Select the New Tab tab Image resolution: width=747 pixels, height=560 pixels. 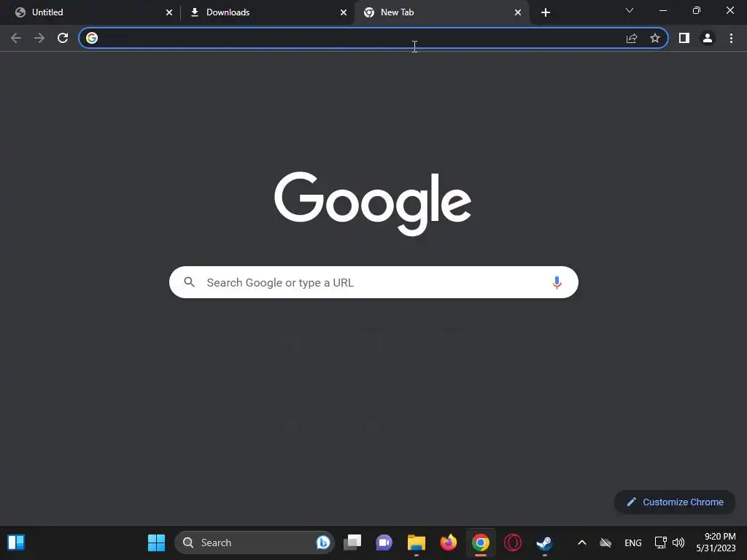[441, 12]
